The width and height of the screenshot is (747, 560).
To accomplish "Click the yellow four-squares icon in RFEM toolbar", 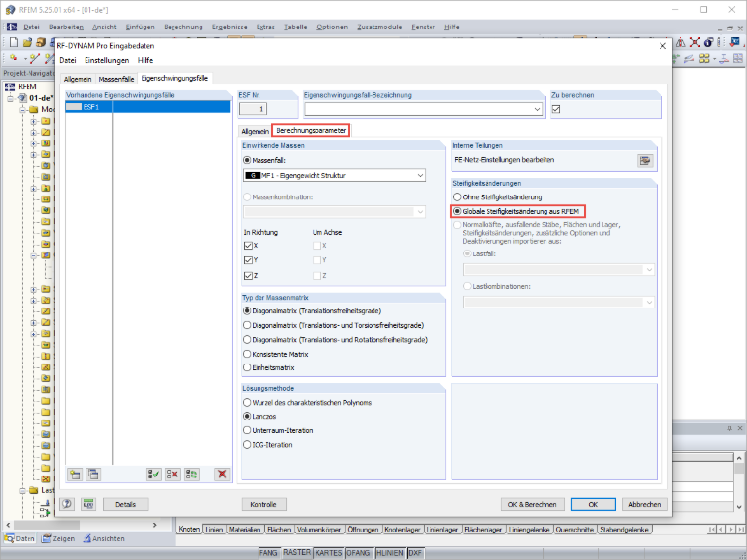I will (x=704, y=59).
